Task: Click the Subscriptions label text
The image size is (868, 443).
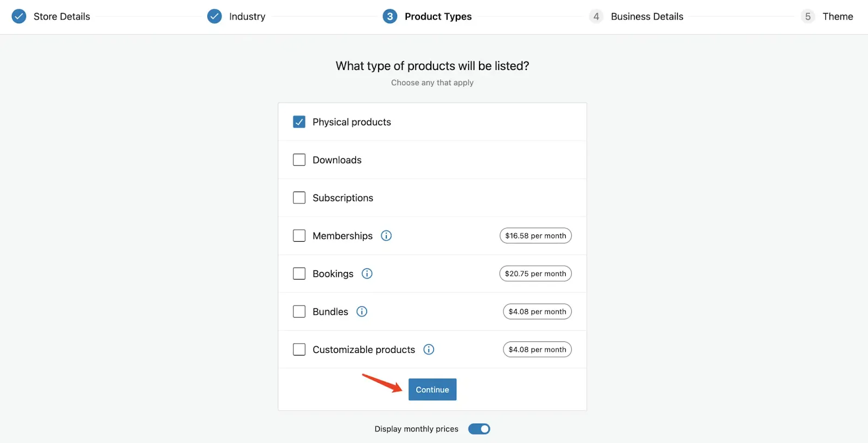Action: point(343,198)
